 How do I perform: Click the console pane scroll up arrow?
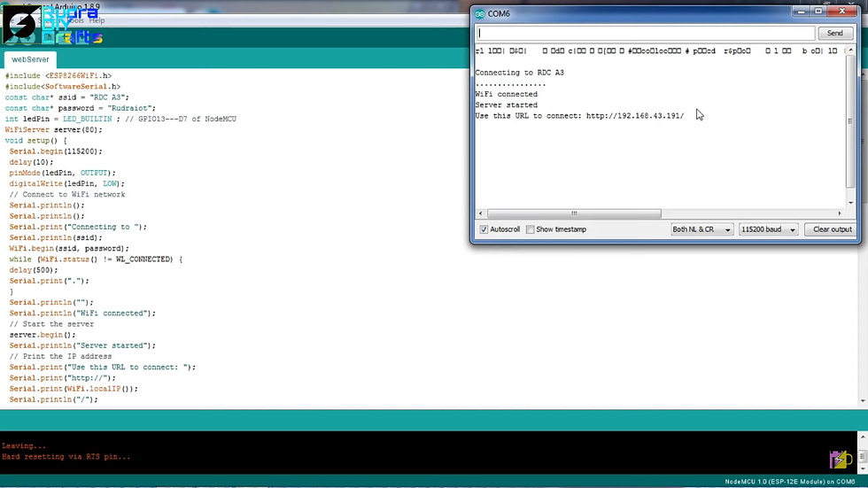tap(863, 437)
